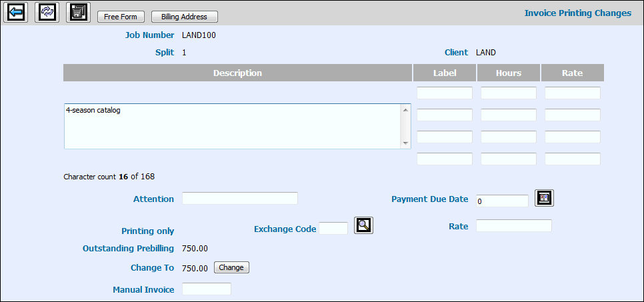Viewport: 644px width, 302px height.
Task: Open the Payment Due Date calendar picker
Action: 544,198
